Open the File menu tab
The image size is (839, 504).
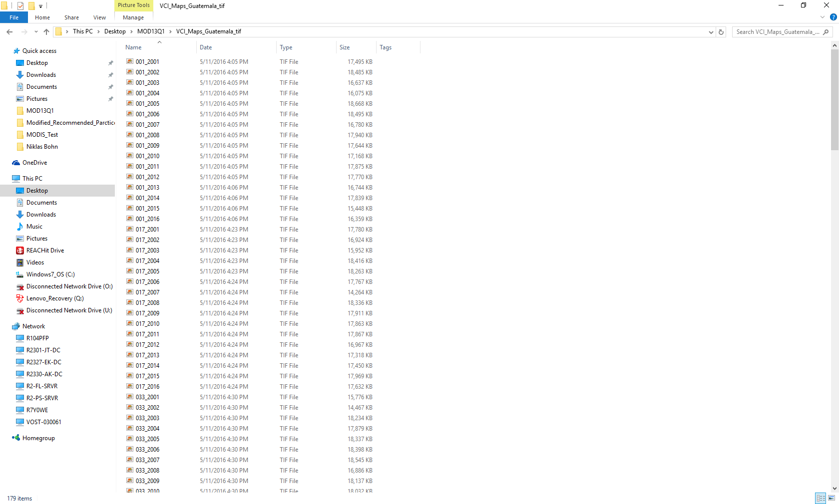pyautogui.click(x=14, y=17)
